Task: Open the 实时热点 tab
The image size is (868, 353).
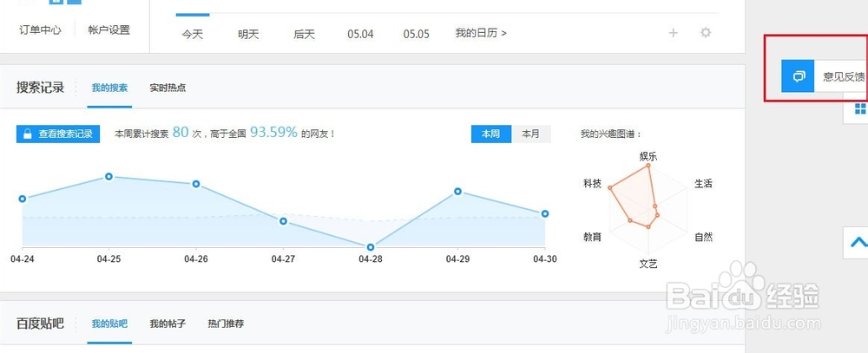Action: click(x=168, y=88)
